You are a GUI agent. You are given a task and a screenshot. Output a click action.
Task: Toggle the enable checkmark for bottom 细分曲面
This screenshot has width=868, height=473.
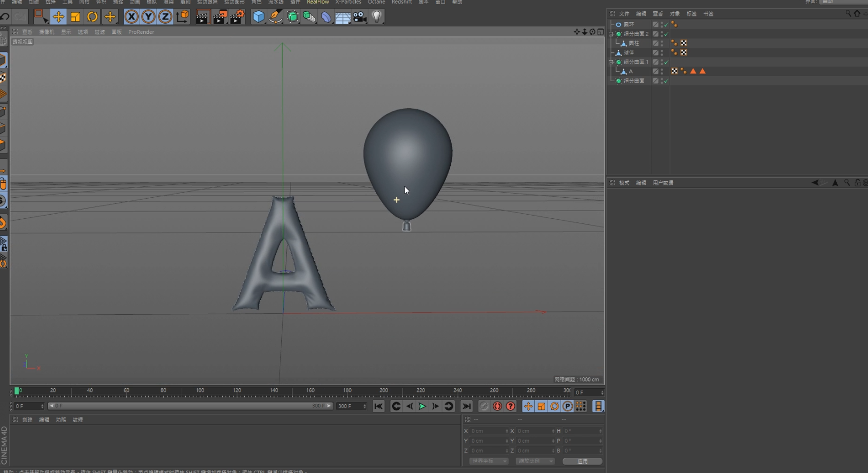pyautogui.click(x=666, y=81)
